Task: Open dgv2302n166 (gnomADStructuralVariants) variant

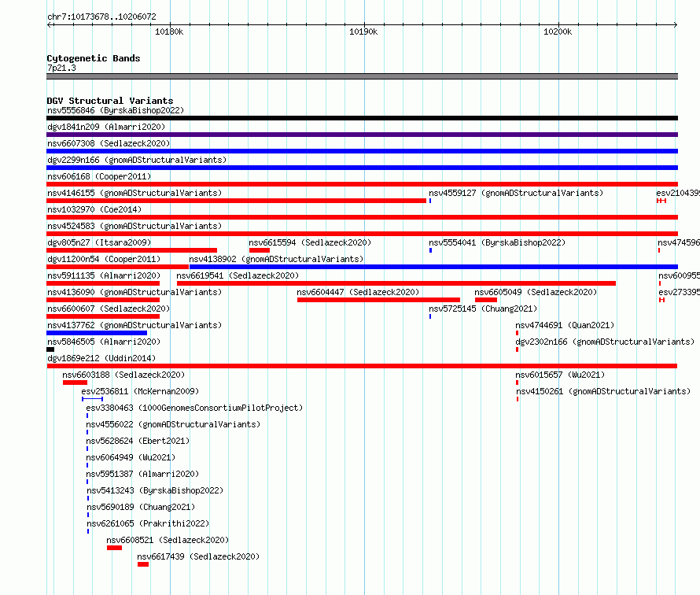Action: click(x=606, y=342)
